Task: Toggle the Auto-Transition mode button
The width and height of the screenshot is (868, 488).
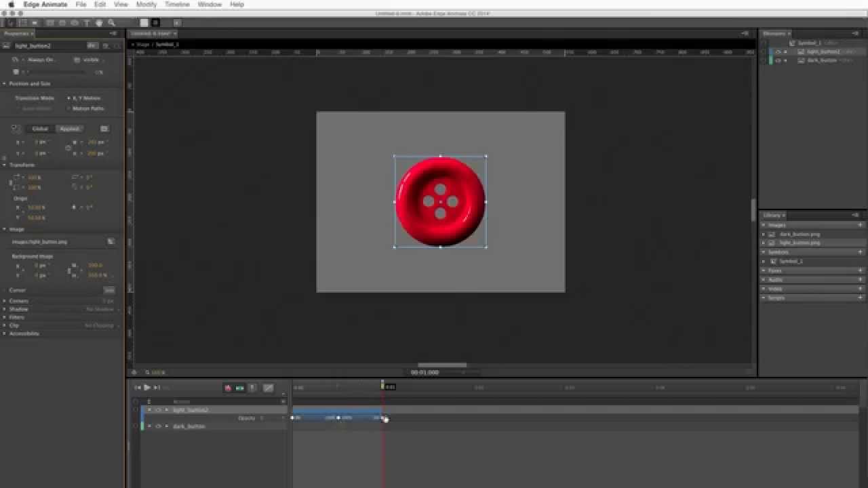Action: coord(239,388)
